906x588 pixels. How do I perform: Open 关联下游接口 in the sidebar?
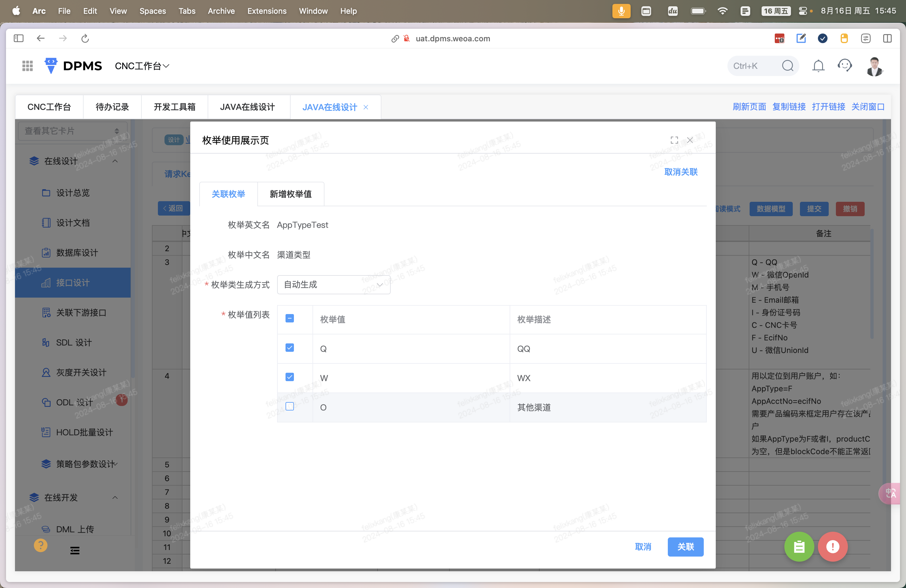point(73,312)
